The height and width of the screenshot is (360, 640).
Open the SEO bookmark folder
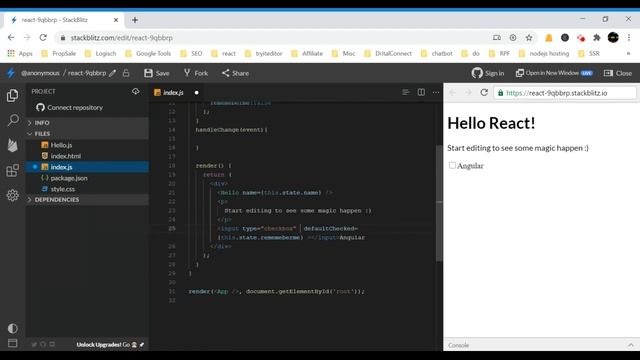pyautogui.click(x=191, y=53)
